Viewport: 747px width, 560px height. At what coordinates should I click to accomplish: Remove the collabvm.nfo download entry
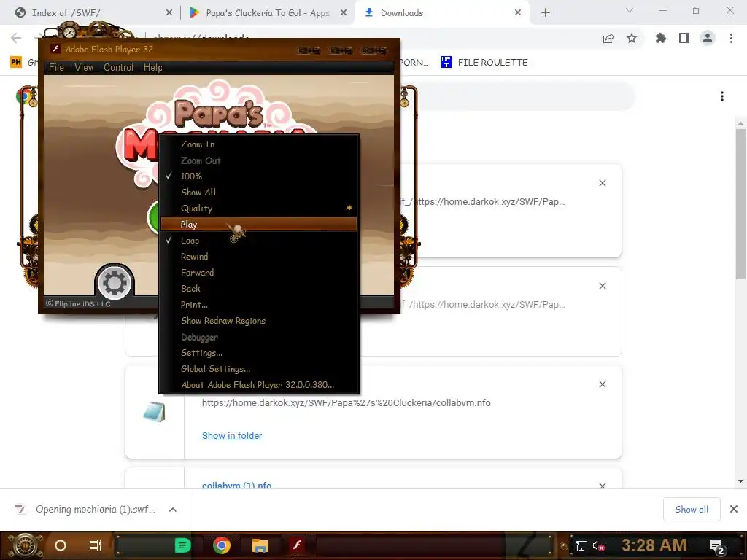[x=602, y=384]
